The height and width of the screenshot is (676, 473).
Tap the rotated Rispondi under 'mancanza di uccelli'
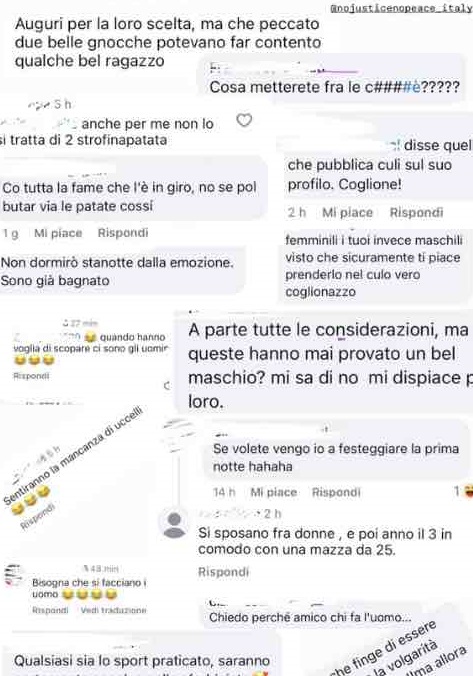pyautogui.click(x=38, y=516)
